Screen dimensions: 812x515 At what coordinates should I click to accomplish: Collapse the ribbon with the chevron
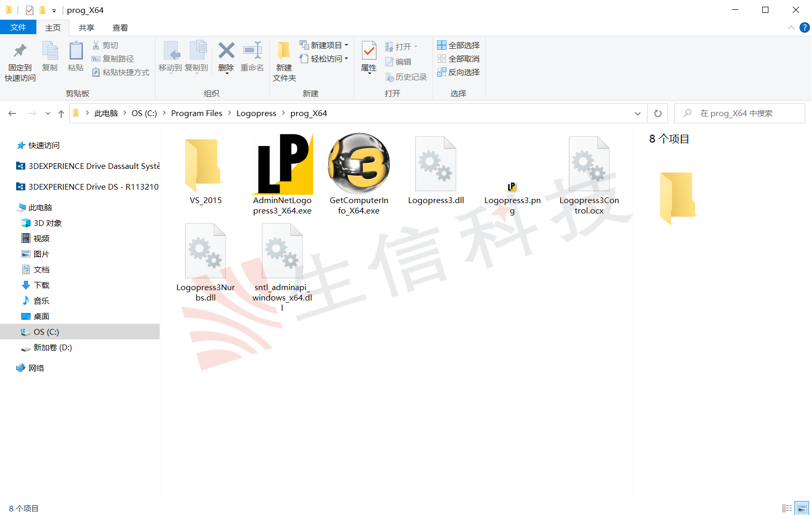[791, 27]
